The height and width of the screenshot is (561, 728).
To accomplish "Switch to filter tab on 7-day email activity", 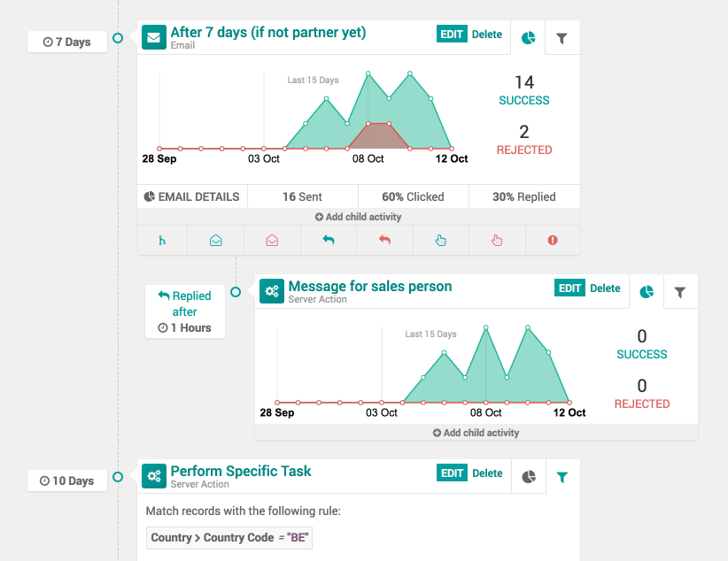I will point(561,38).
